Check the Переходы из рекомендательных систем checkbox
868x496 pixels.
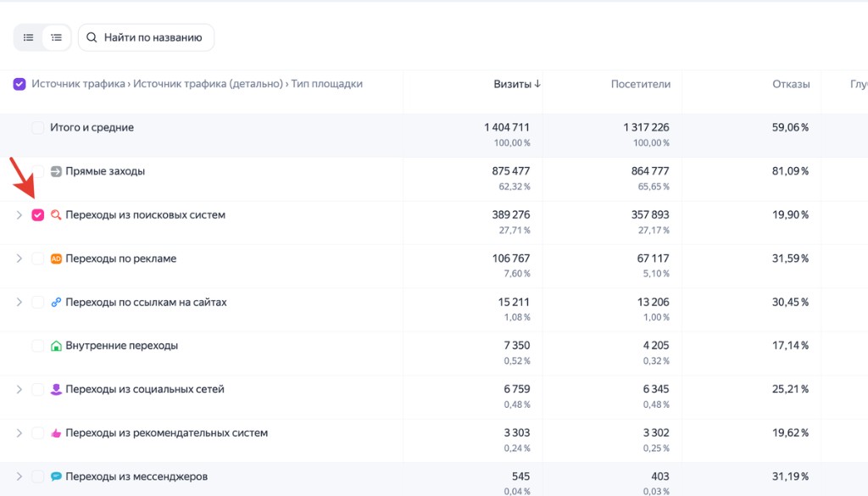tap(37, 433)
